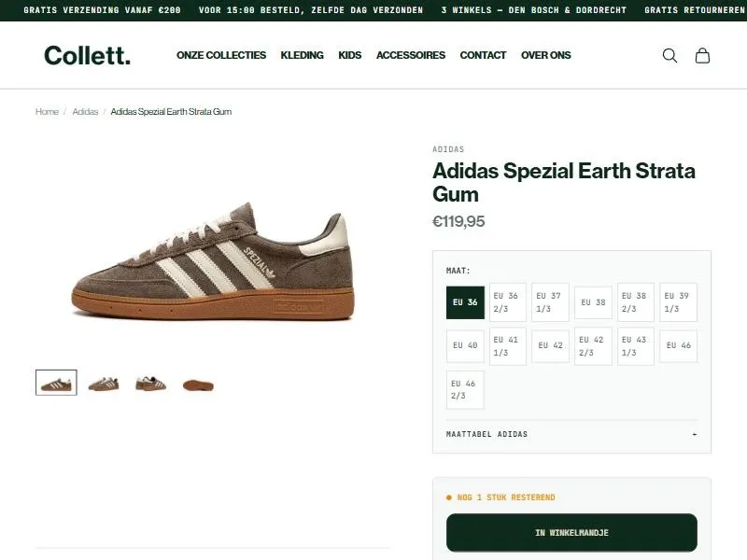Select size EU 37 1/3
Screen dimensions: 747x560
pos(550,302)
